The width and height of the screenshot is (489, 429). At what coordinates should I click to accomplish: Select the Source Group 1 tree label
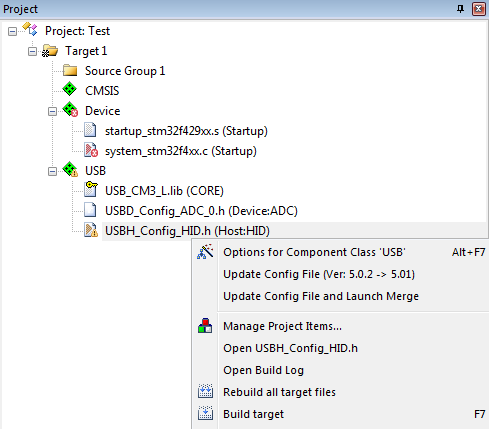125,71
